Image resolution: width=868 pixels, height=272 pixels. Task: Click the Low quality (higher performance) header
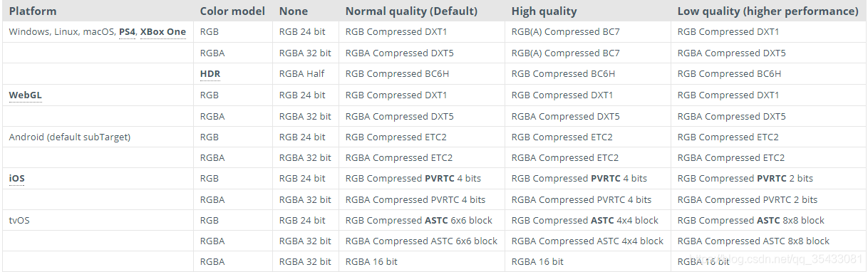pos(768,11)
